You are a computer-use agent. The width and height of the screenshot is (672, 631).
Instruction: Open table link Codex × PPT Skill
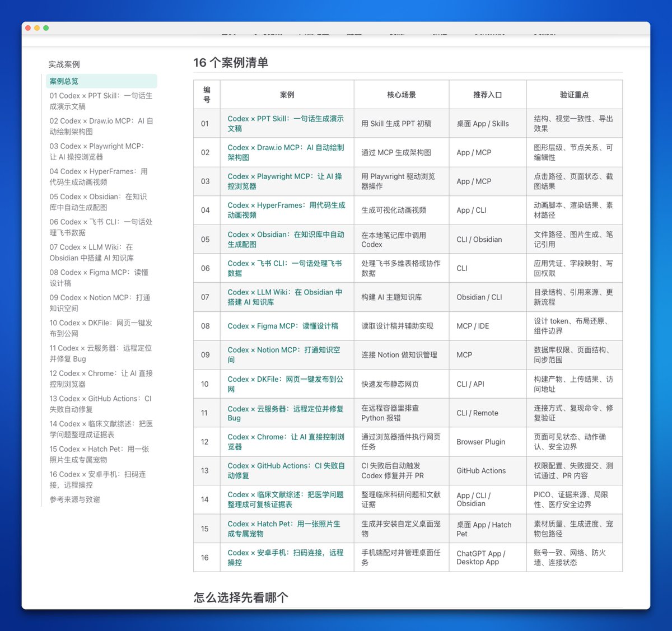coord(286,123)
